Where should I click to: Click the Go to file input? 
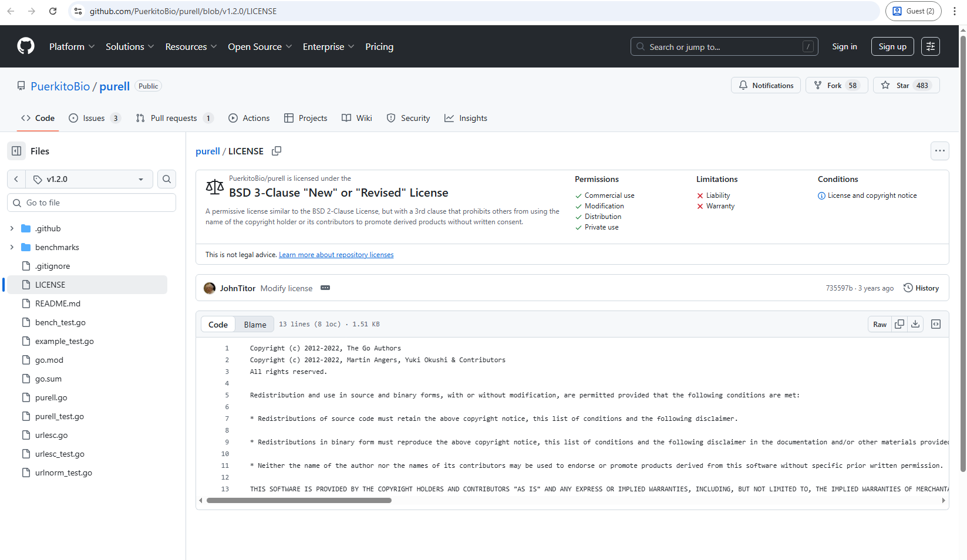(x=91, y=202)
